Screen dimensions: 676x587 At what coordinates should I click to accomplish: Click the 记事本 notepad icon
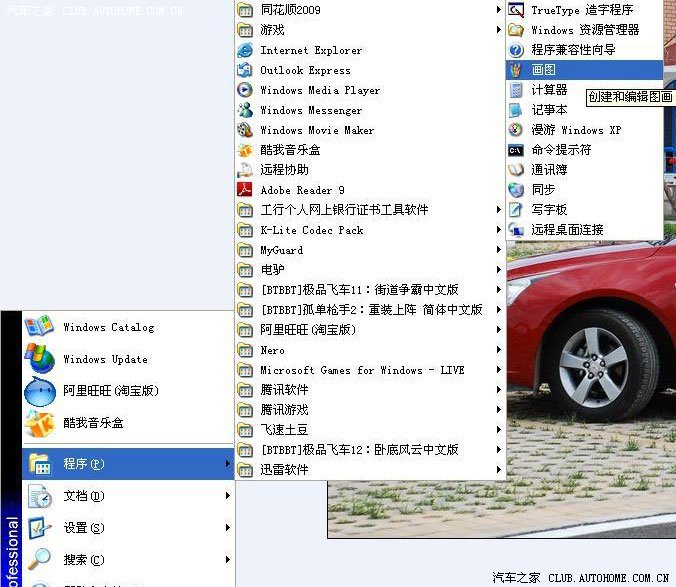point(516,109)
